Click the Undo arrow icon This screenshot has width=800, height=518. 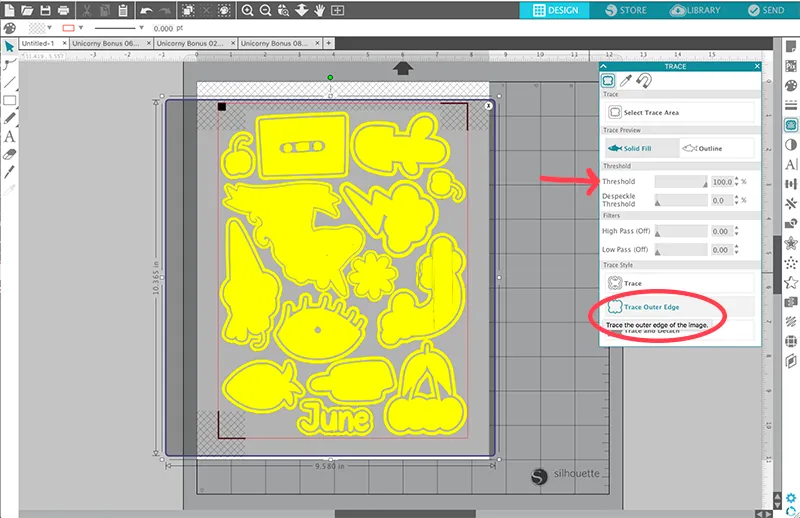tap(147, 10)
